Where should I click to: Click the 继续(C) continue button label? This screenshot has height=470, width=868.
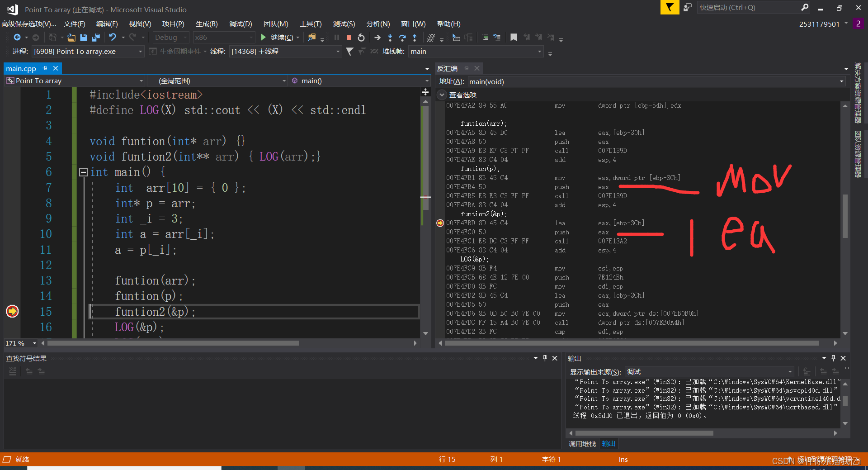click(282, 38)
